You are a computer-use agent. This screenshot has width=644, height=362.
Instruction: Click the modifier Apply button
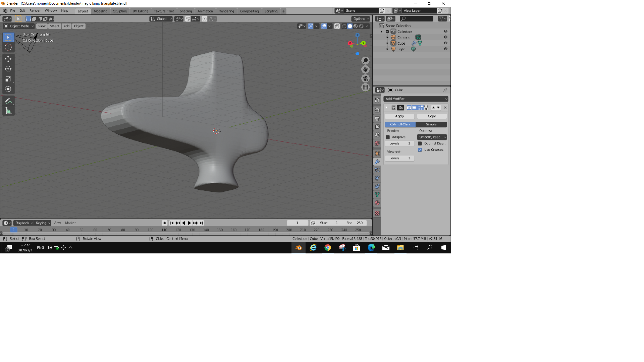click(x=399, y=116)
